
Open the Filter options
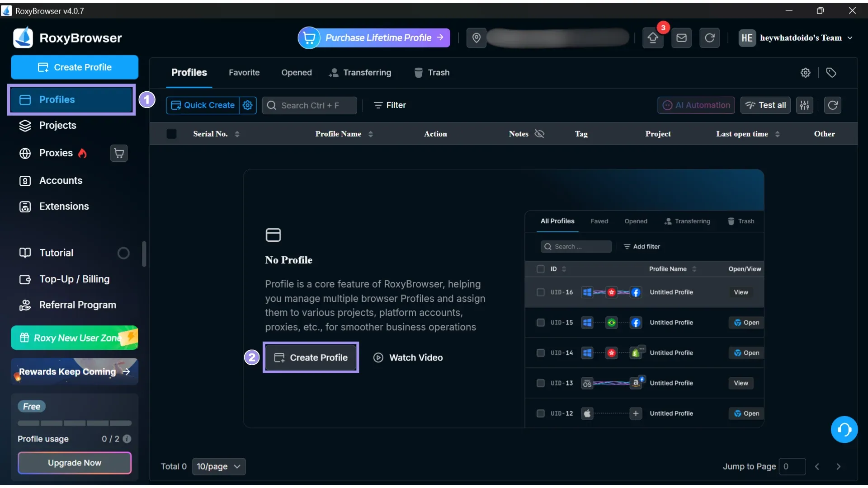pos(390,105)
